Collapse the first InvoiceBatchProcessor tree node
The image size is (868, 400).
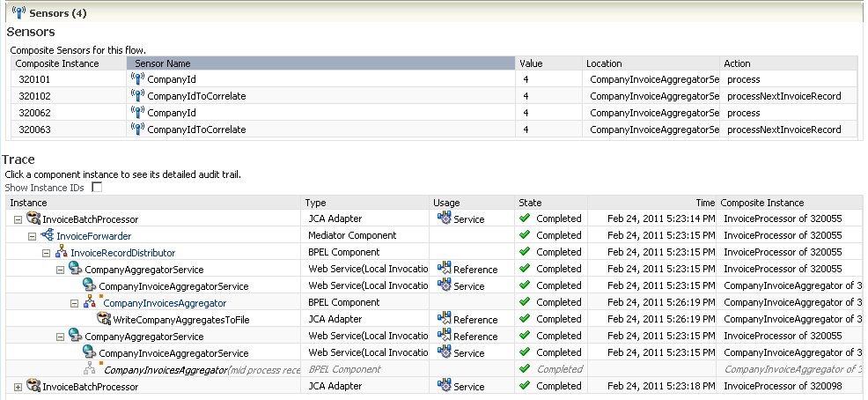point(18,219)
